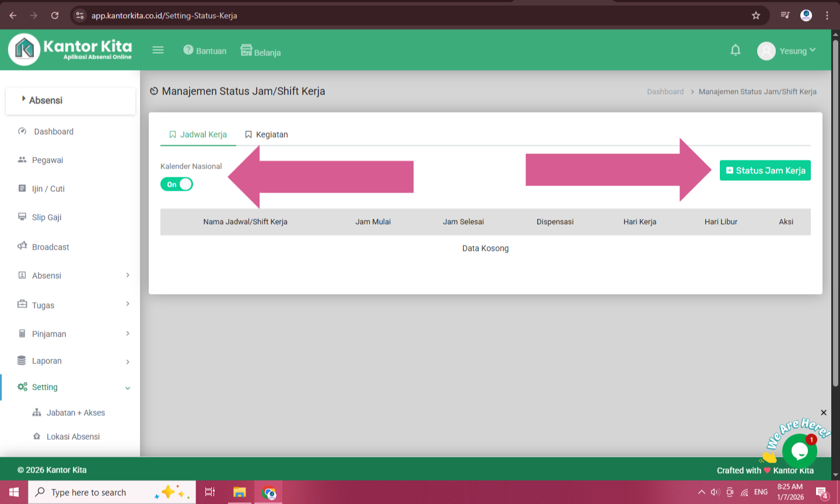840x504 pixels.
Task: Click the Status Jam Kerja button
Action: pyautogui.click(x=765, y=170)
